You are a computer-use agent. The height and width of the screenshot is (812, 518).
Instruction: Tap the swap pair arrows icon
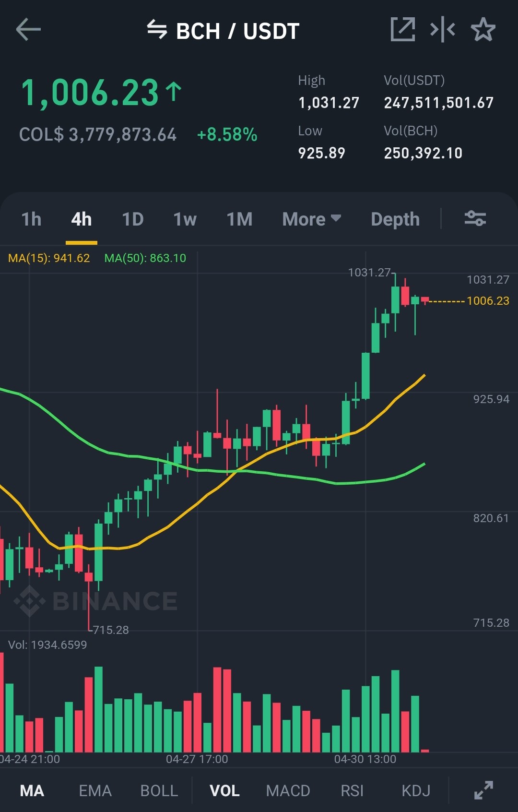tap(157, 30)
